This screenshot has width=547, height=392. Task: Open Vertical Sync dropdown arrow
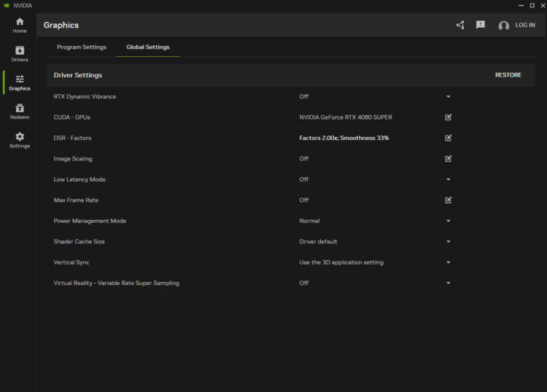tap(449, 262)
